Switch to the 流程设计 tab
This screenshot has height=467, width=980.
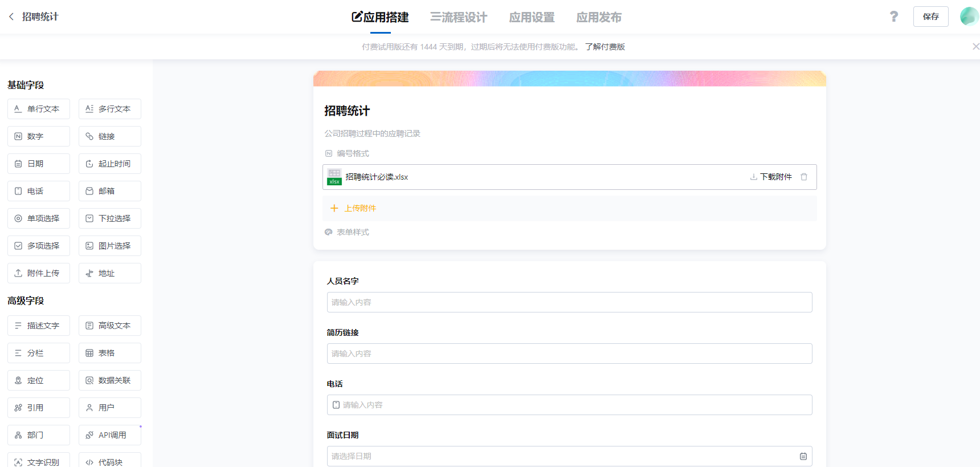coord(459,17)
